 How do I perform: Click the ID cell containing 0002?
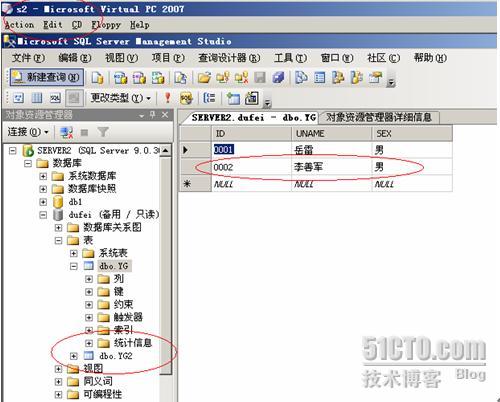[252, 167]
